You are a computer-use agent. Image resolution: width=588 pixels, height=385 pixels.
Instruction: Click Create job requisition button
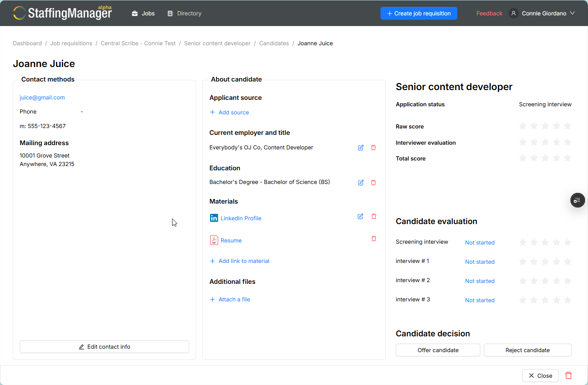point(419,13)
